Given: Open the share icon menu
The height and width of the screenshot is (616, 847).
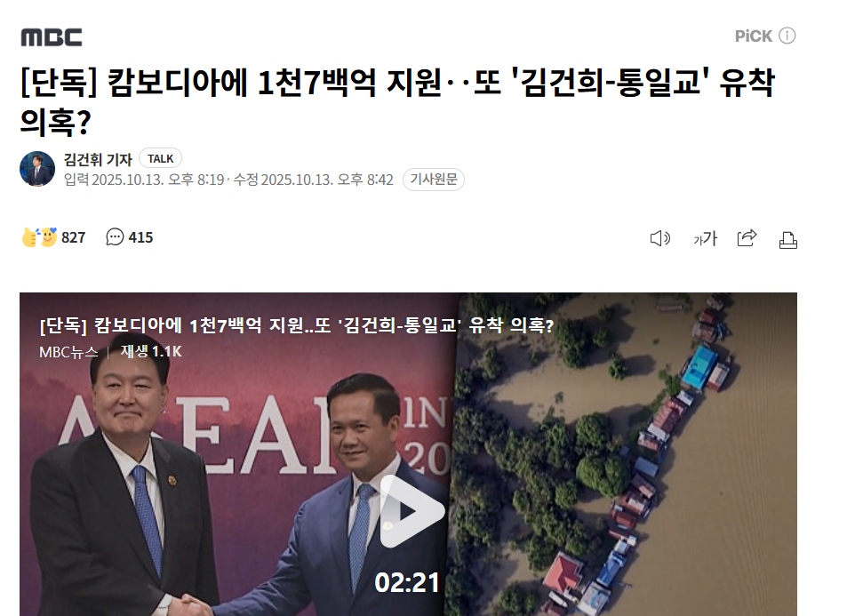Looking at the screenshot, I should 747,237.
